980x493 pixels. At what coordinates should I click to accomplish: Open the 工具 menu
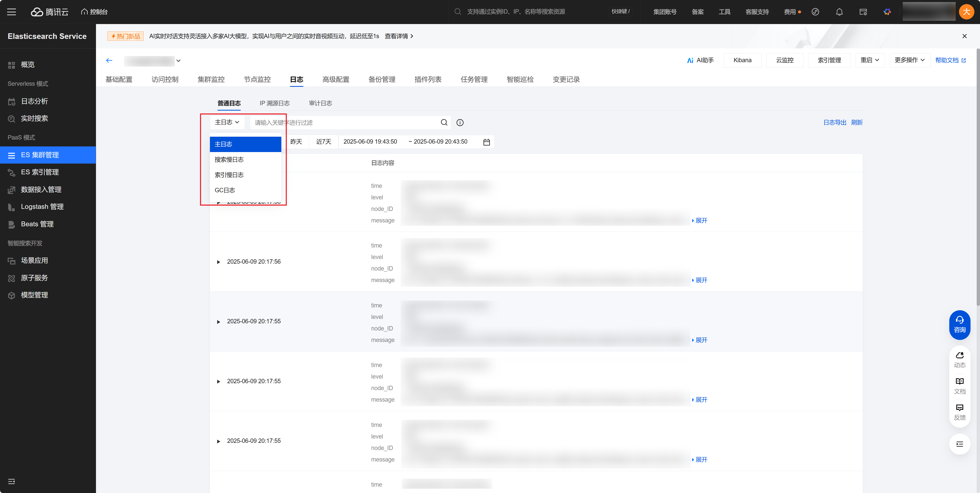[724, 12]
